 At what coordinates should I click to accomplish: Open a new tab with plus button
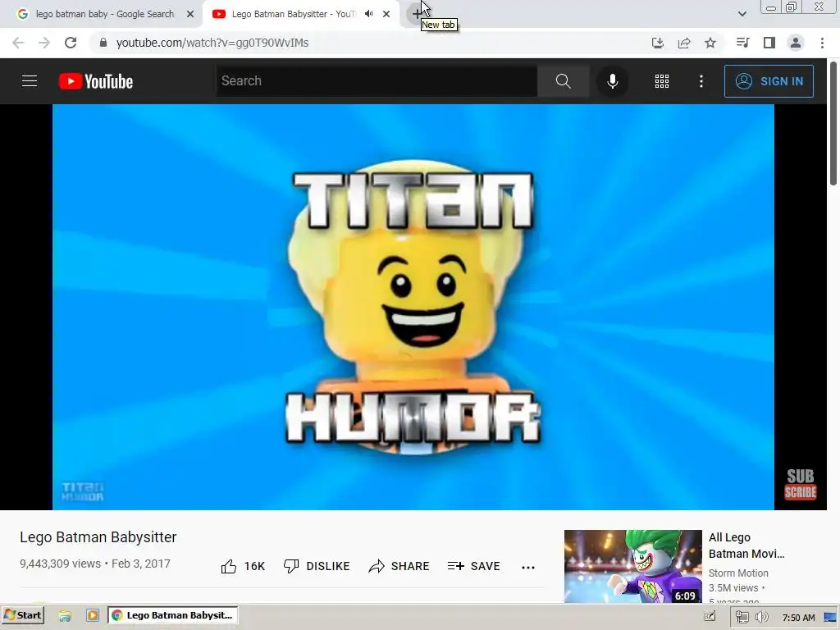click(x=416, y=15)
